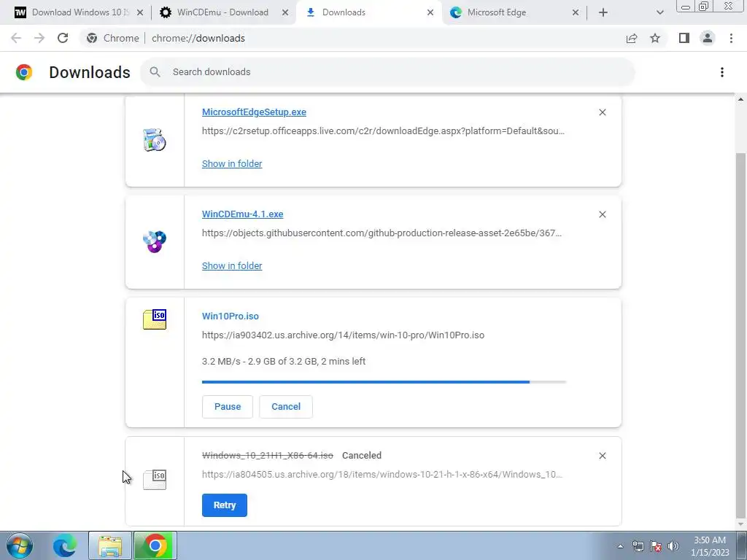The height and width of the screenshot is (560, 747).
Task: Click the canceled iso file icon
Action: coord(155,480)
